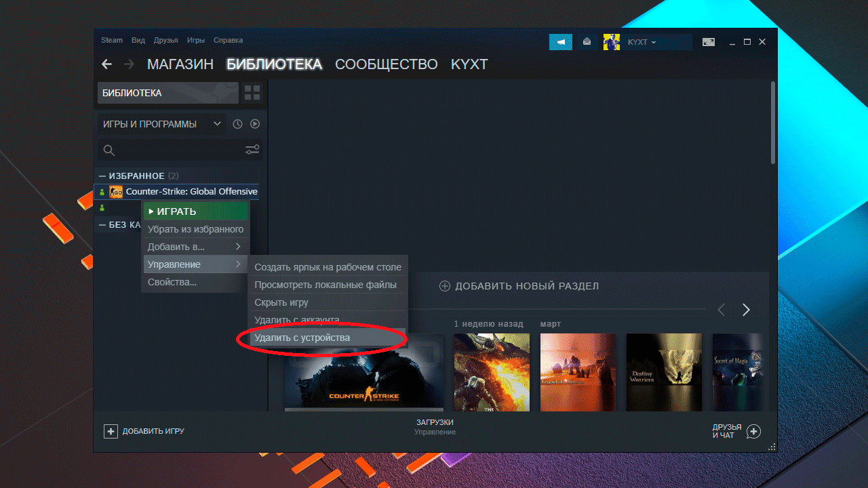The height and width of the screenshot is (488, 868).
Task: Click the recent activity clock icon
Action: click(237, 124)
